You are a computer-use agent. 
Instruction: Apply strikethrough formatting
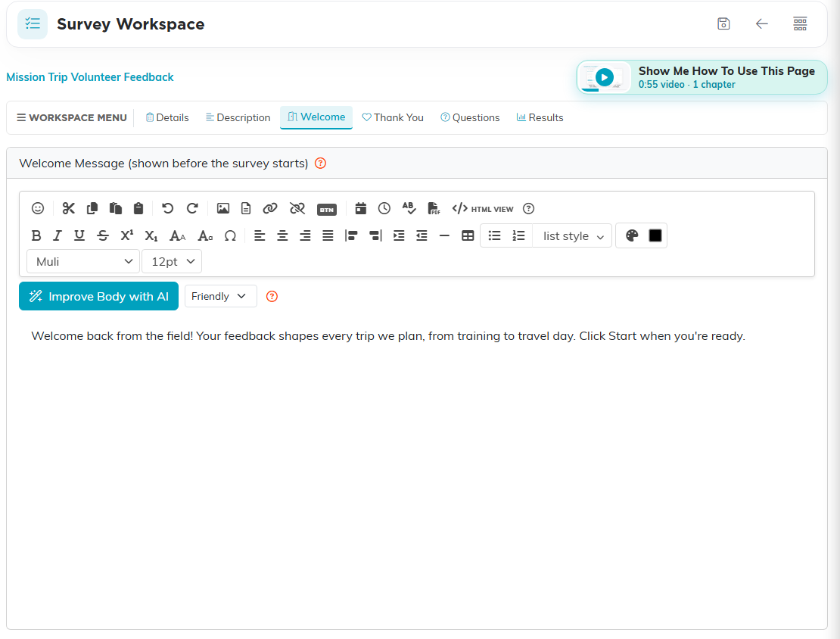click(x=103, y=236)
